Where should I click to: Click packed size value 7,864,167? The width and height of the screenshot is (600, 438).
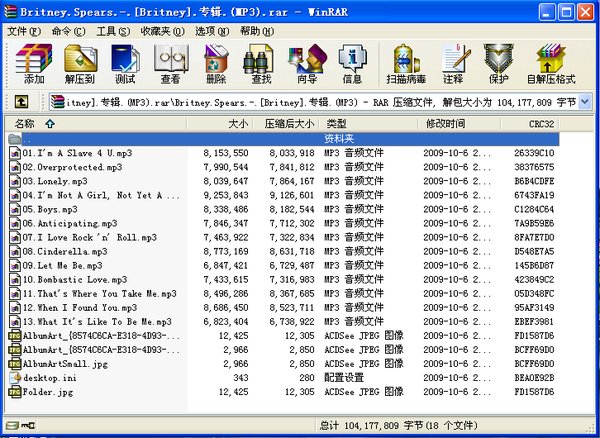point(292,181)
